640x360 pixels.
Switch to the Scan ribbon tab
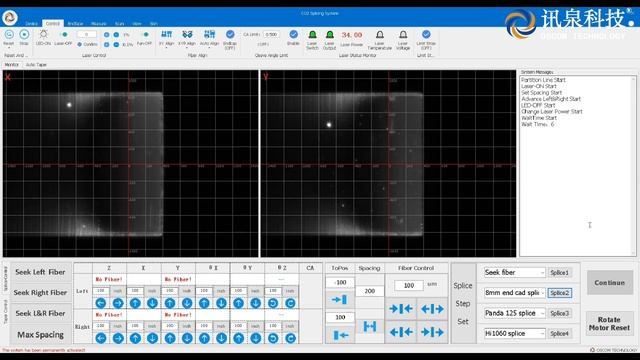(120, 24)
